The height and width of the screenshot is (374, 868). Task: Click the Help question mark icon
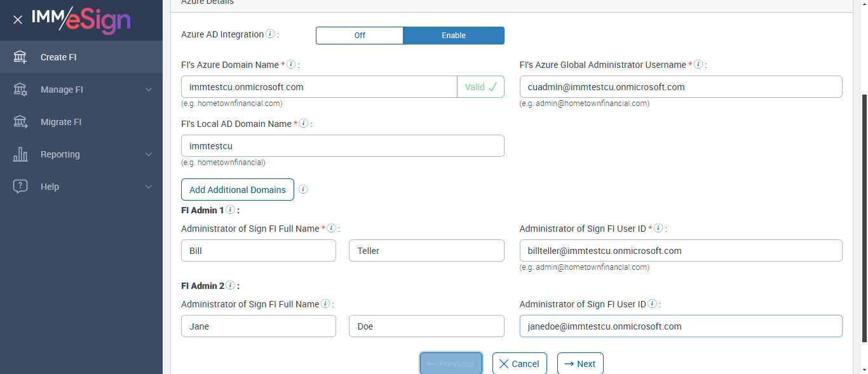tap(20, 187)
